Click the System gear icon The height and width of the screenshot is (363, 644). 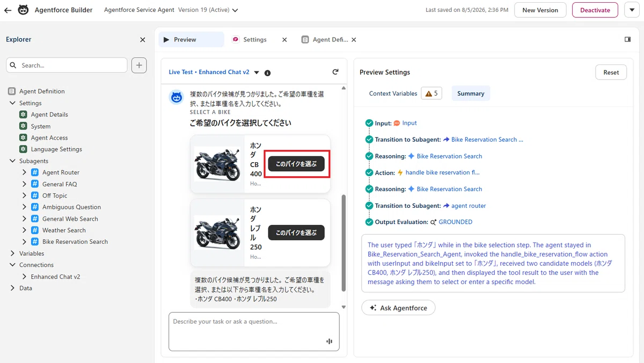tap(23, 126)
